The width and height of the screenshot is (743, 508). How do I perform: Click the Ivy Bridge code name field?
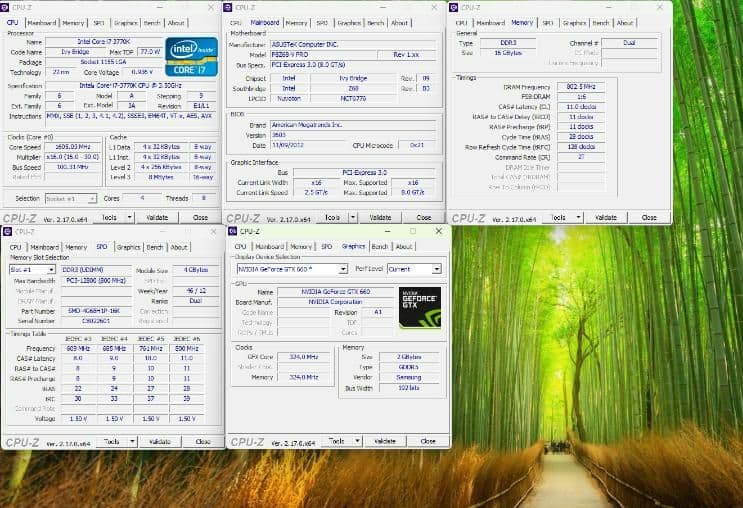pyautogui.click(x=75, y=52)
